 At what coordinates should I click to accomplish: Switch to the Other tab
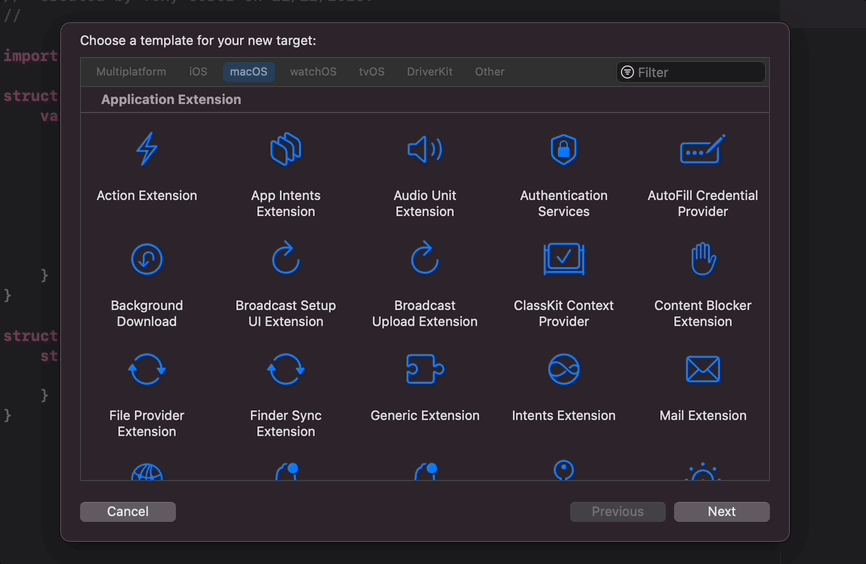(x=489, y=72)
